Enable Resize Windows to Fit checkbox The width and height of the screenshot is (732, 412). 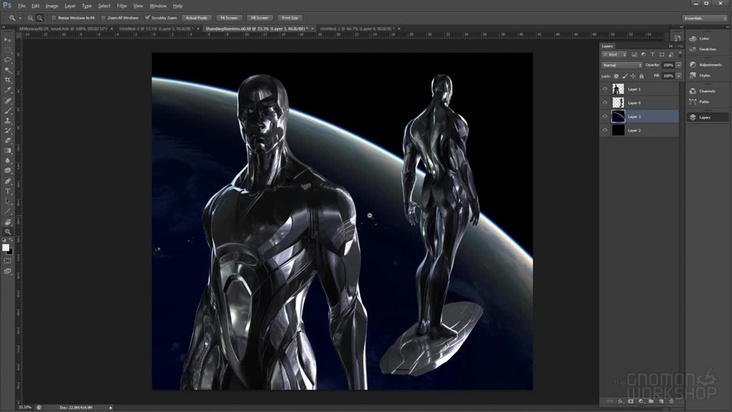tap(54, 18)
